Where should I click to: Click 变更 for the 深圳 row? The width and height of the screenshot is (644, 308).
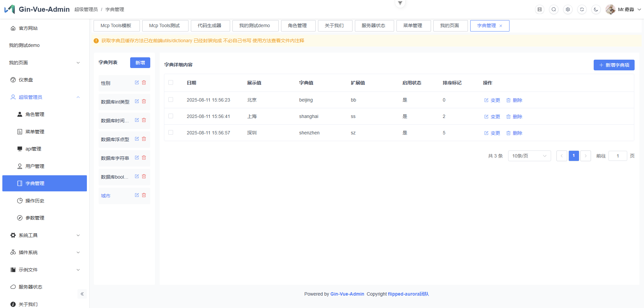(492, 133)
